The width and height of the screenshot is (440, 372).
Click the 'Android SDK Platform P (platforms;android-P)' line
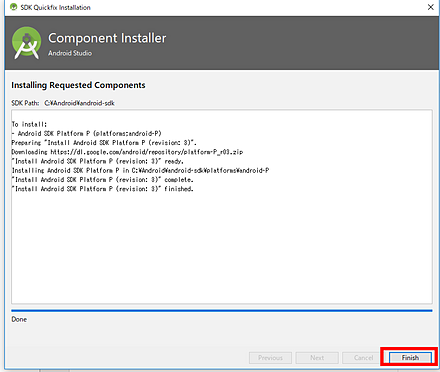[x=87, y=133]
